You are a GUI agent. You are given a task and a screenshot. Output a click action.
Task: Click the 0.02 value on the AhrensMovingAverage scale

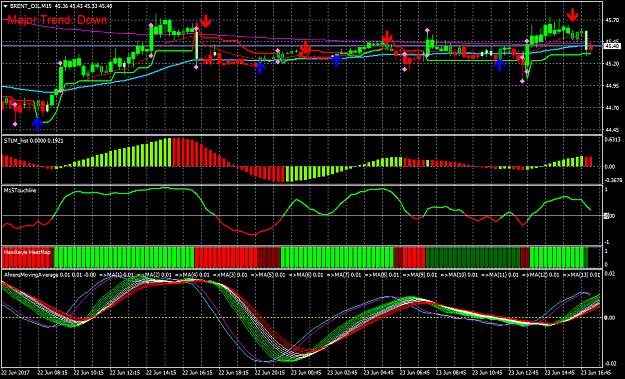tap(610, 273)
